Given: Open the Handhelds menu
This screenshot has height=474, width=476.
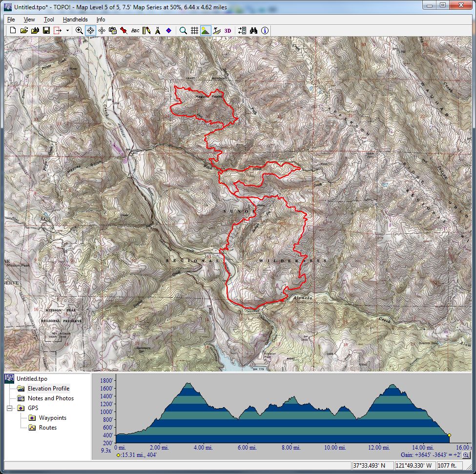Looking at the screenshot, I should 75,20.
